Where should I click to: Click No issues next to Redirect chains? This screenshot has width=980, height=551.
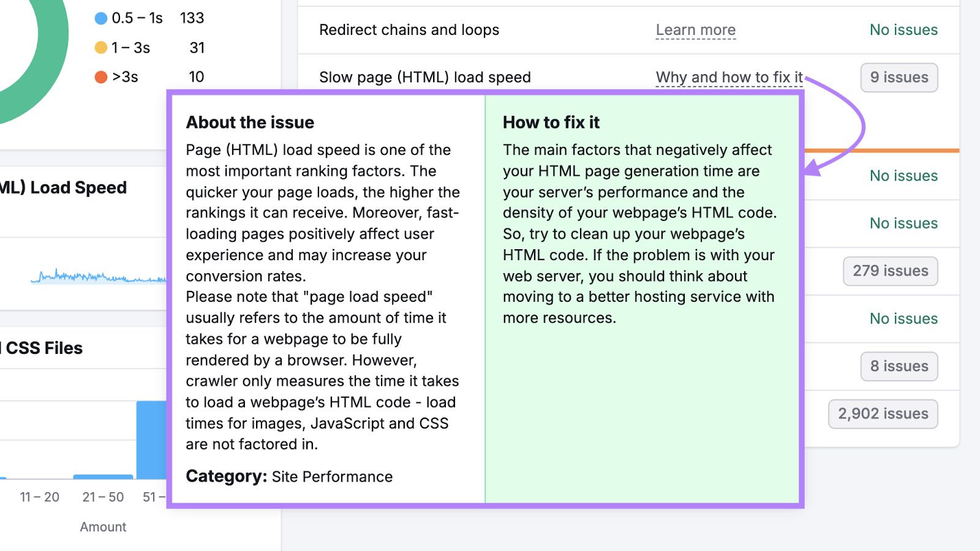[x=903, y=29]
